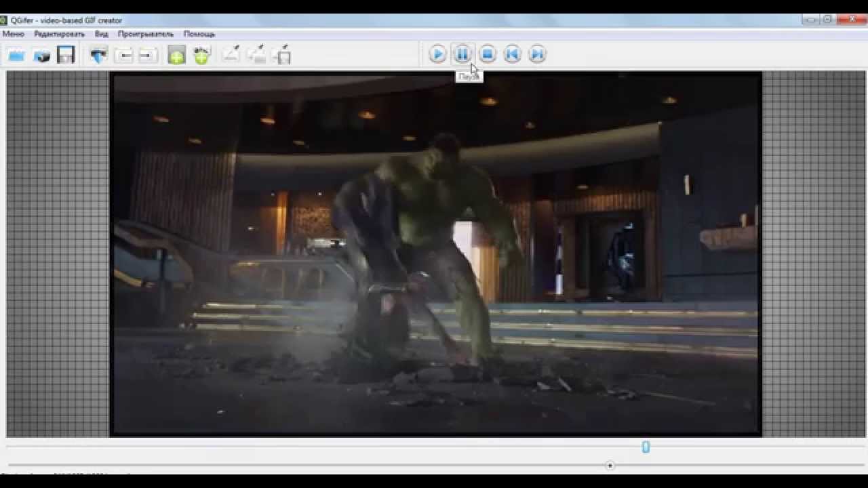Click the third pencil page icon
868x488 pixels.
(282, 55)
